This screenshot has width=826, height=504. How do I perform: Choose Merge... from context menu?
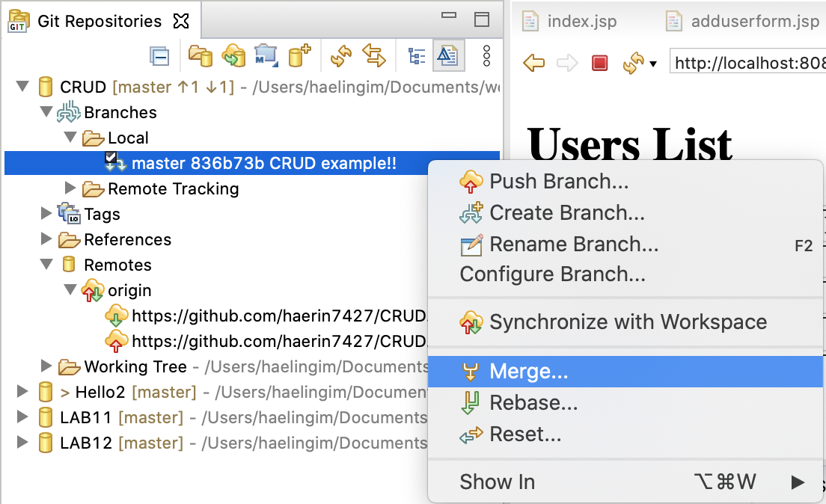[x=625, y=372]
